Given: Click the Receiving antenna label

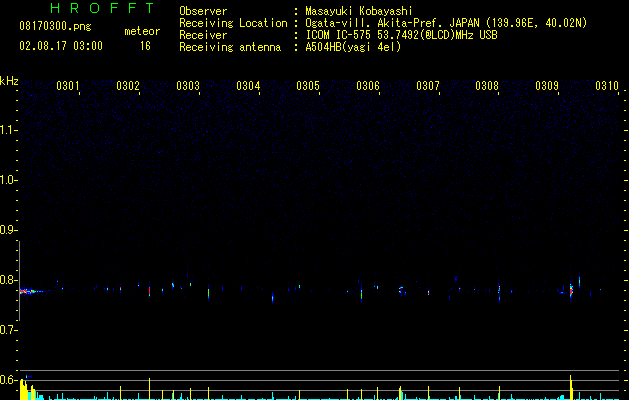Looking at the screenshot, I should [x=230, y=47].
